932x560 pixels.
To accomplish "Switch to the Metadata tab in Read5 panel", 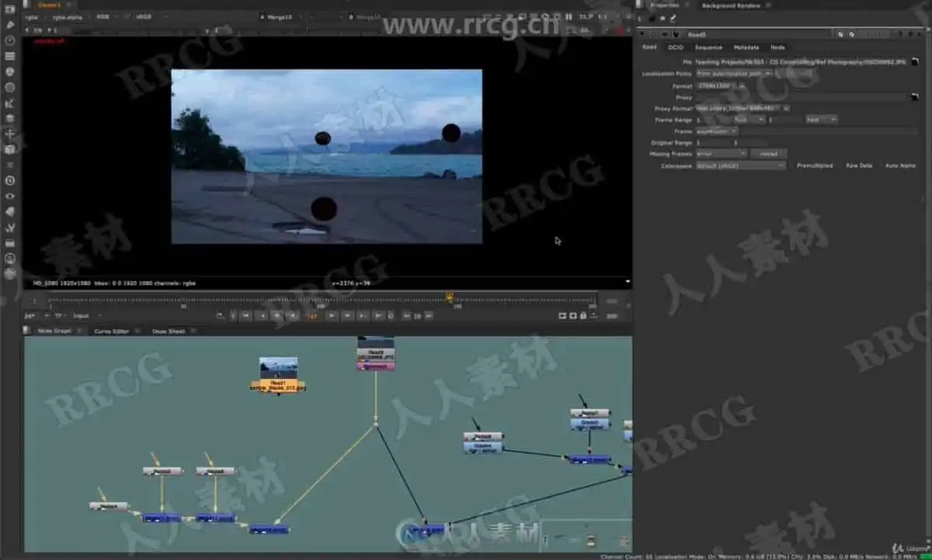I will coord(746,47).
